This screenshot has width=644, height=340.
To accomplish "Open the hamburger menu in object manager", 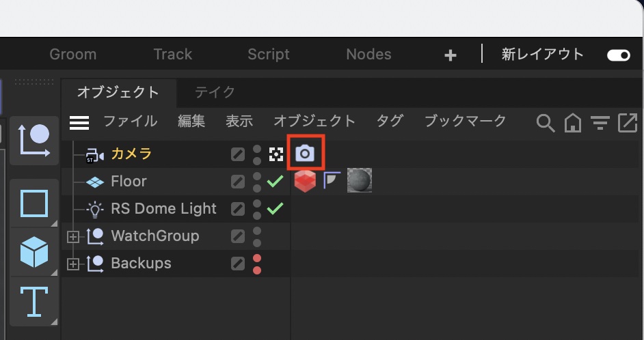I will point(79,122).
